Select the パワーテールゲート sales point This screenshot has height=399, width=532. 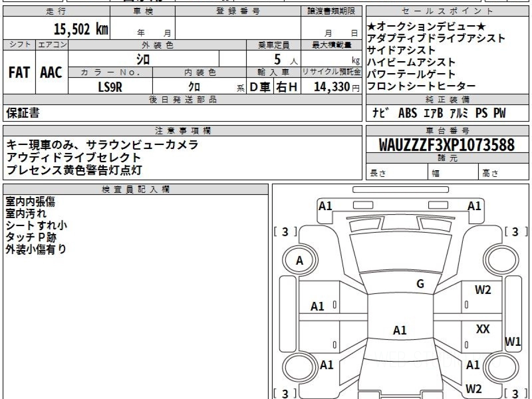point(411,74)
